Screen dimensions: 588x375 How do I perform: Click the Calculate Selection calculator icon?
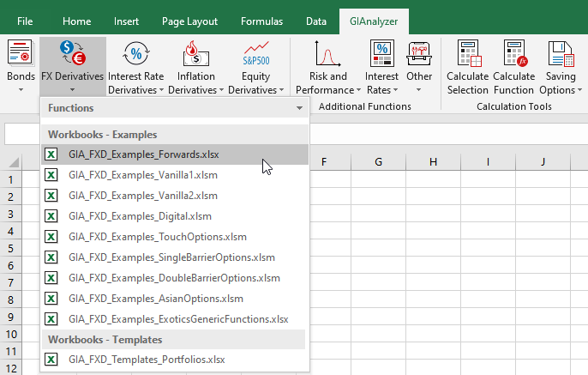coord(469,54)
